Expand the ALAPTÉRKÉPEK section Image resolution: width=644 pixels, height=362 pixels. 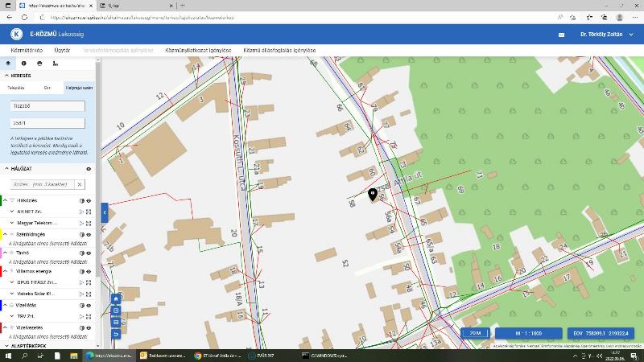6,346
